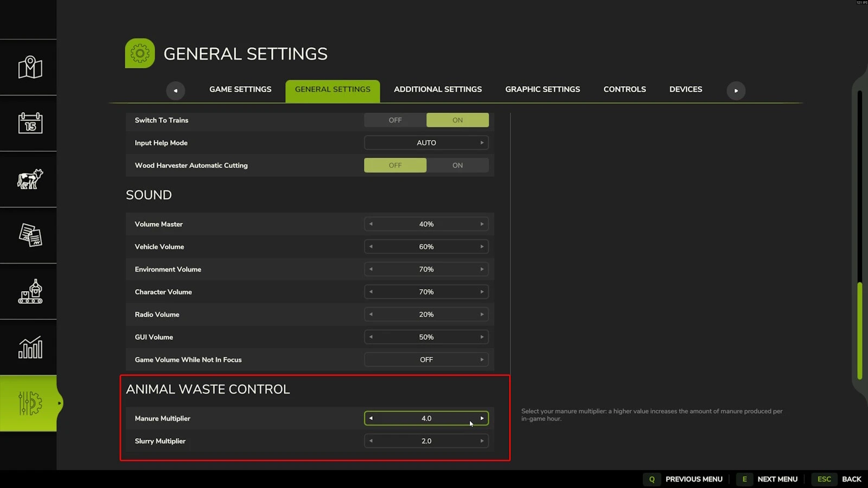The image size is (868, 488).
Task: Click the tab bar left arrow button
Action: click(175, 91)
